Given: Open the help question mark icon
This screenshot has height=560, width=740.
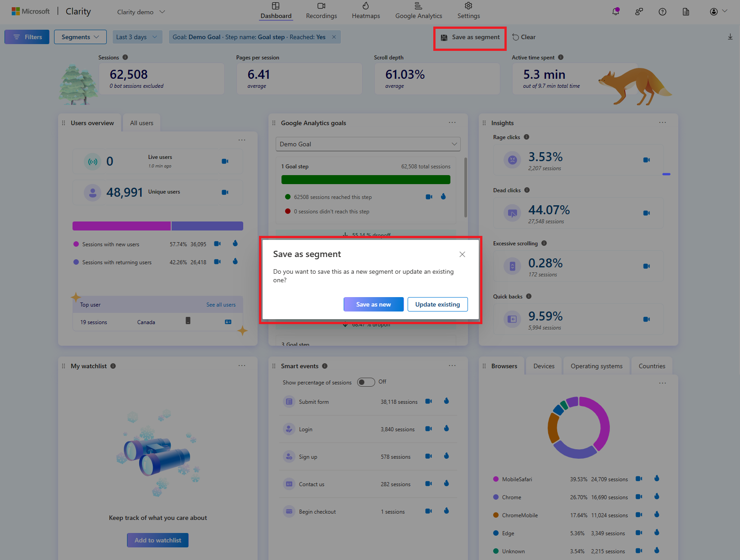Looking at the screenshot, I should point(663,12).
